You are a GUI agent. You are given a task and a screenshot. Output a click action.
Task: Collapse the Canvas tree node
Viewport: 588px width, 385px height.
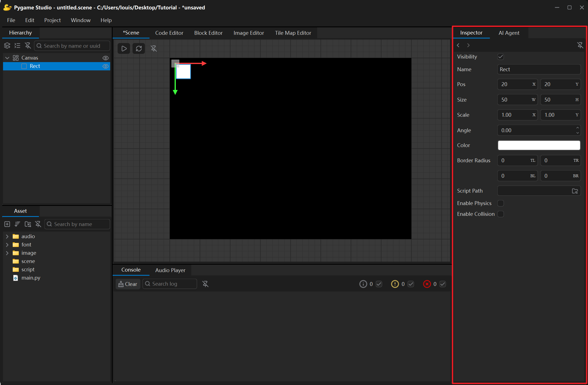pyautogui.click(x=7, y=58)
